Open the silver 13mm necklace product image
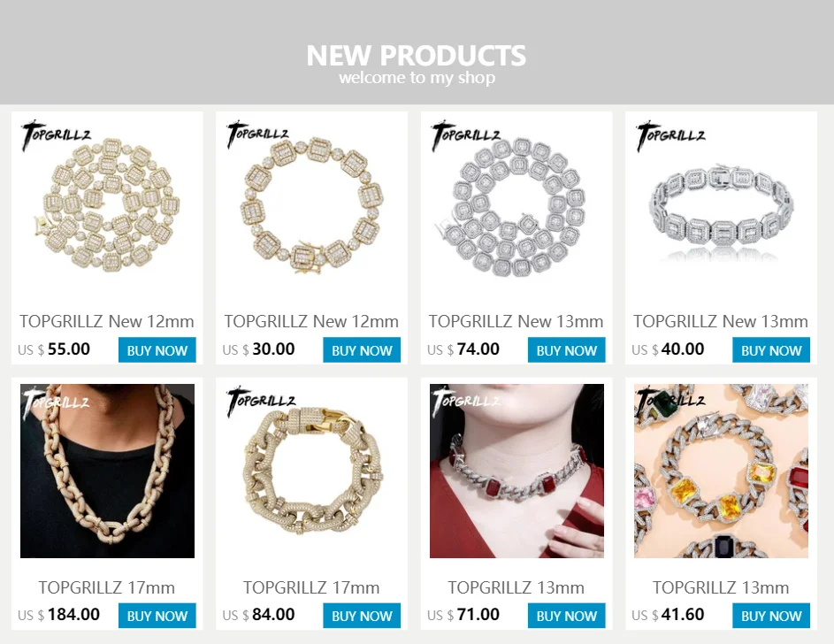Screen dimensions: 834x644 516,204
